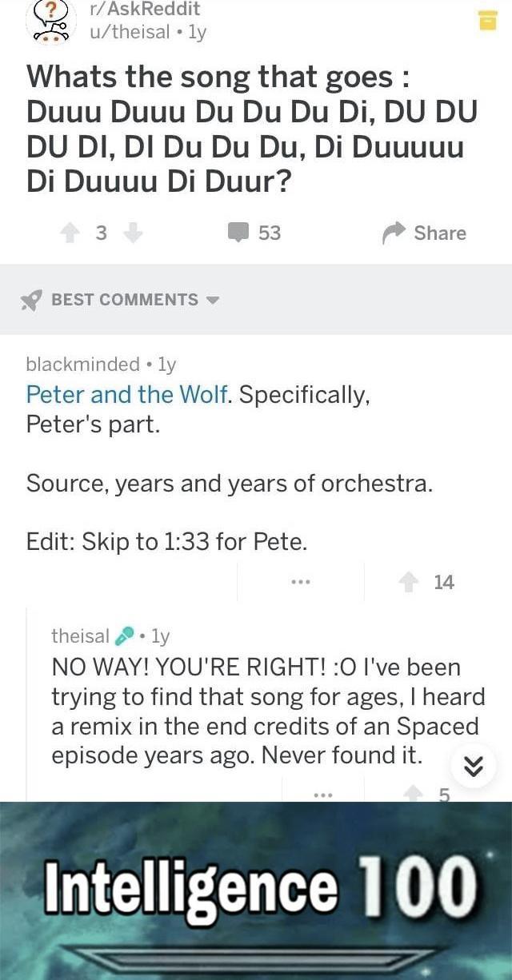
Task: Click the Share arrow icon
Action: (393, 233)
